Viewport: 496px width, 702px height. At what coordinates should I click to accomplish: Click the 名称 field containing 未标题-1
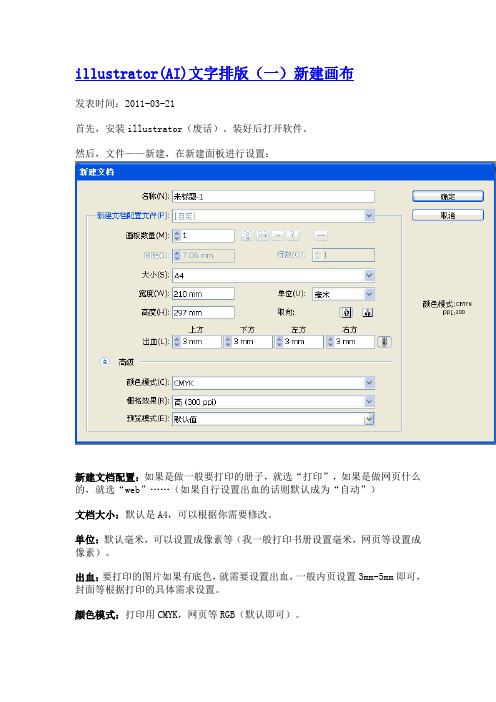tap(274, 196)
